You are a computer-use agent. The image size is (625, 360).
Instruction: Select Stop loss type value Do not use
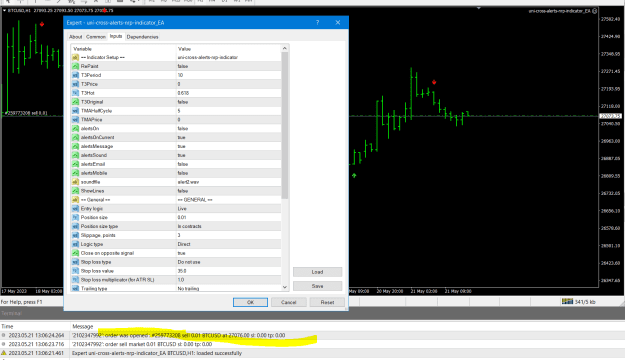click(x=189, y=262)
